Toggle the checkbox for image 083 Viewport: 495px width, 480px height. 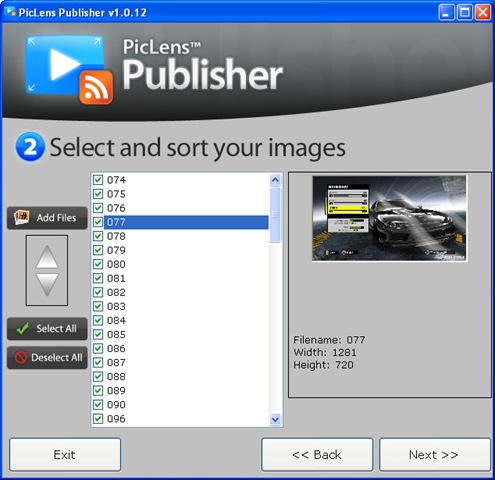(98, 306)
